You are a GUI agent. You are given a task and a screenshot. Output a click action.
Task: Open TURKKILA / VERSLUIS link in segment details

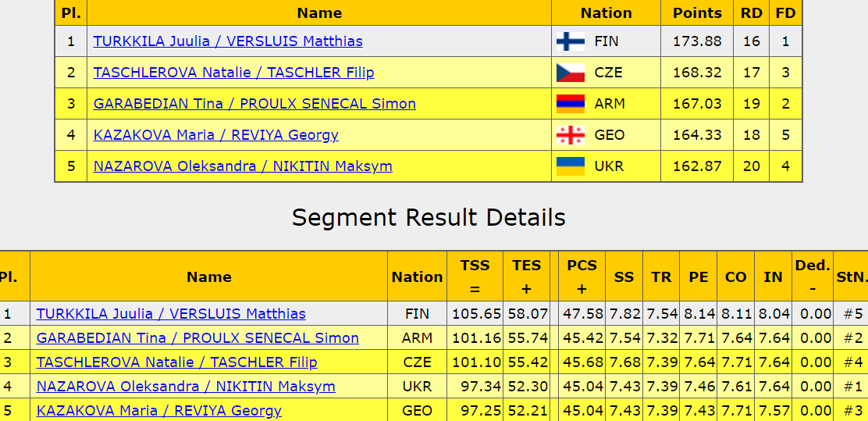(x=171, y=314)
